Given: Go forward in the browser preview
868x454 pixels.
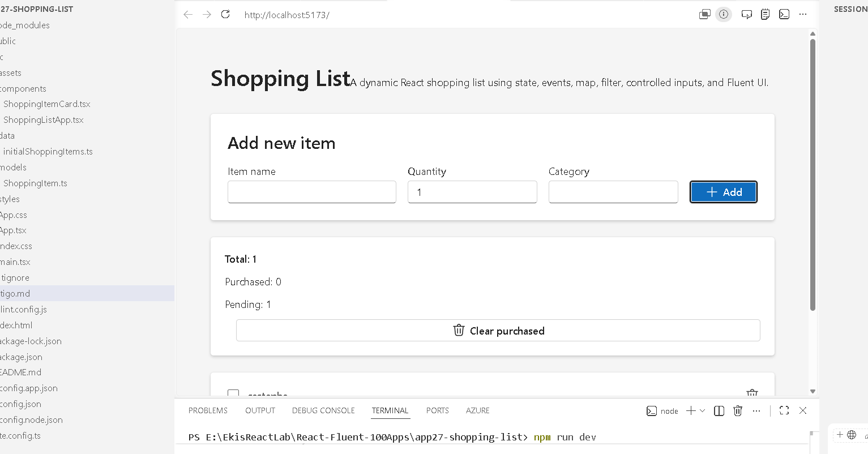Looking at the screenshot, I should [207, 15].
